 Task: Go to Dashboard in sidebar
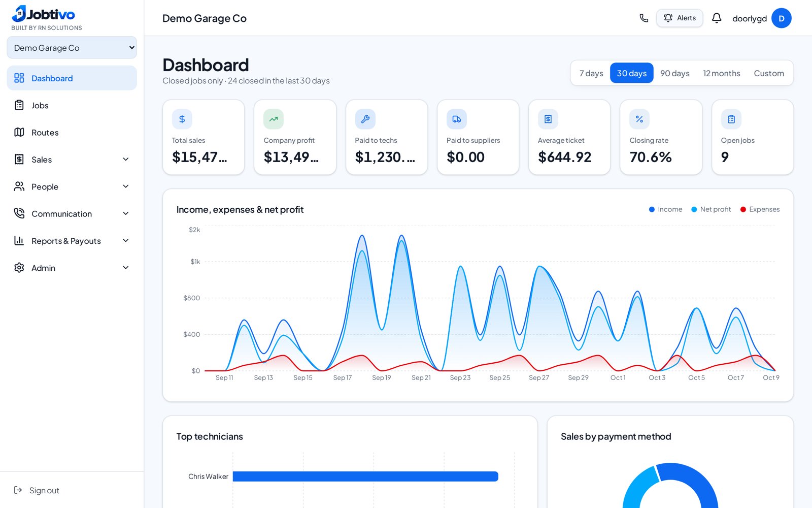point(72,78)
